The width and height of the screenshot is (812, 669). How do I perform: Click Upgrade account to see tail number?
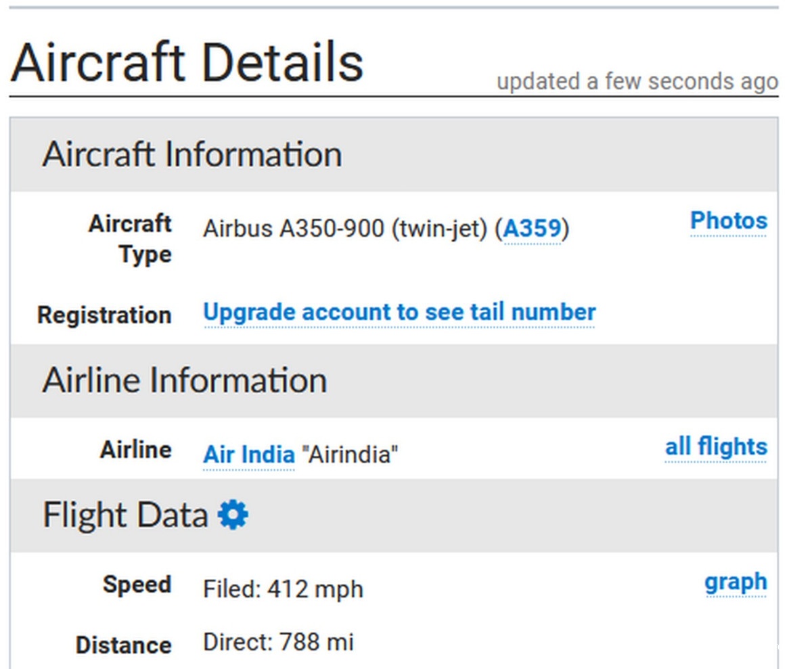coord(399,312)
